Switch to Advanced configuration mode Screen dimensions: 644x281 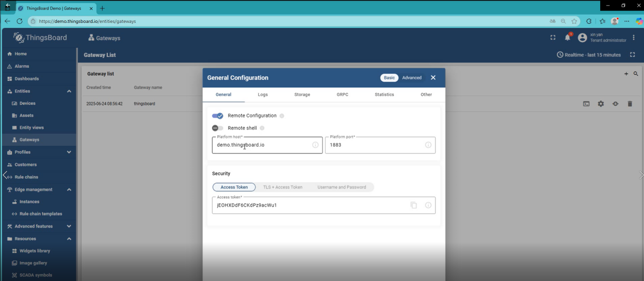tap(412, 78)
